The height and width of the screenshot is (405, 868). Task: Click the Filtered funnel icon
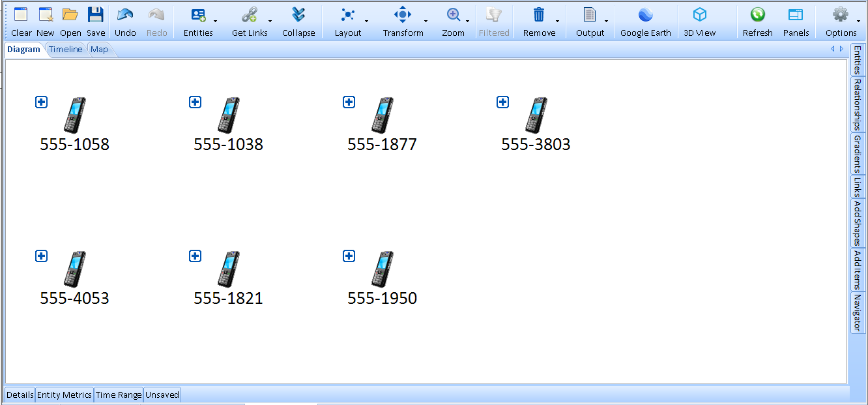(494, 15)
